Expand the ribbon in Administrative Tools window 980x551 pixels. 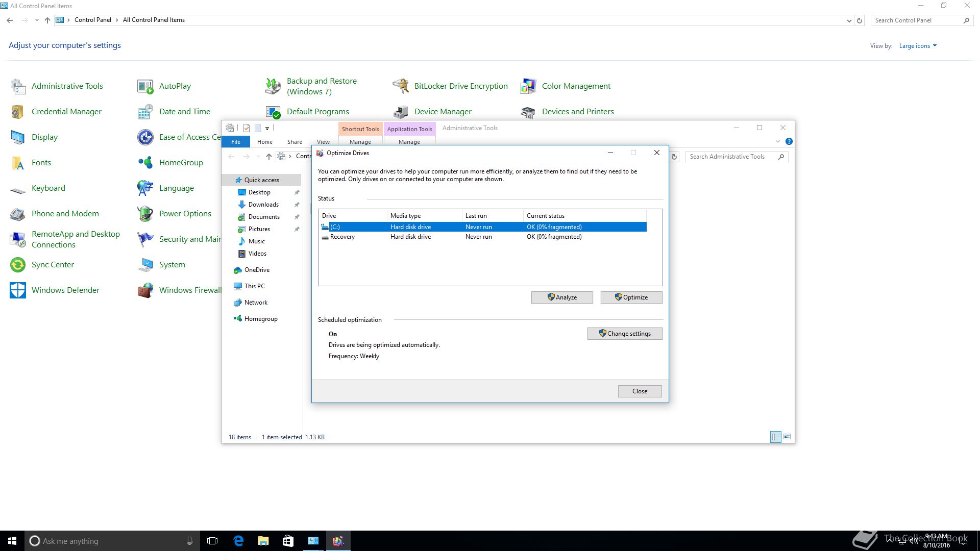pos(778,141)
